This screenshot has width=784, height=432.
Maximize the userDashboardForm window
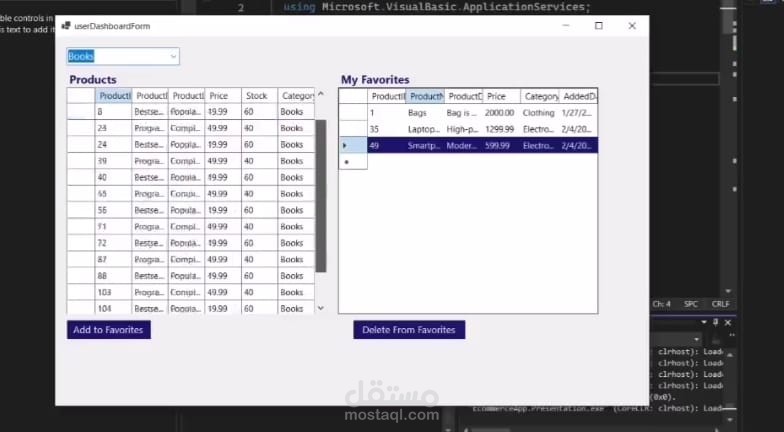[598, 26]
